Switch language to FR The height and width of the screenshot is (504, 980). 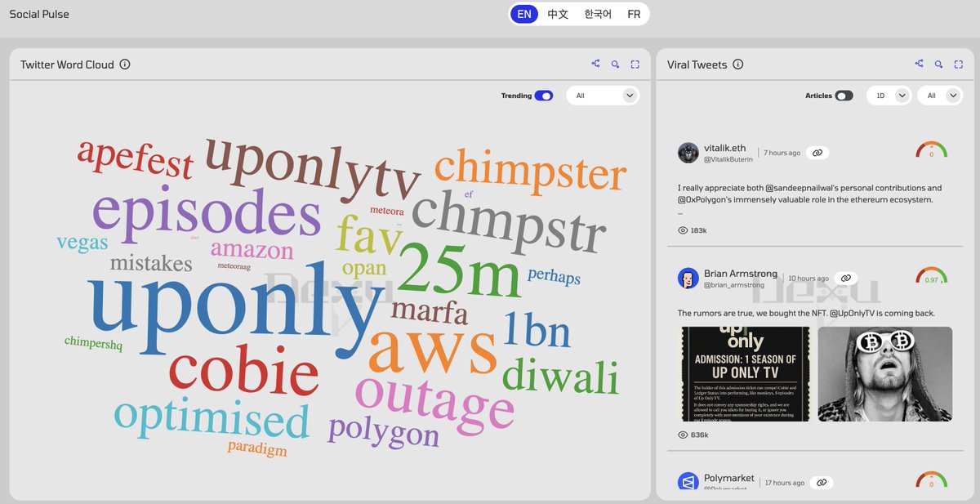click(x=634, y=14)
